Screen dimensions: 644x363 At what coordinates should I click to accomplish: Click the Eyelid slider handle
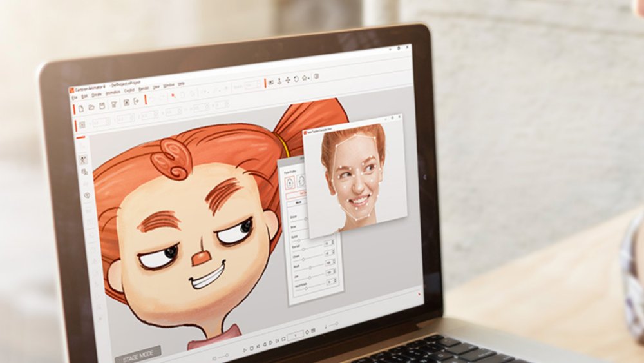(299, 240)
